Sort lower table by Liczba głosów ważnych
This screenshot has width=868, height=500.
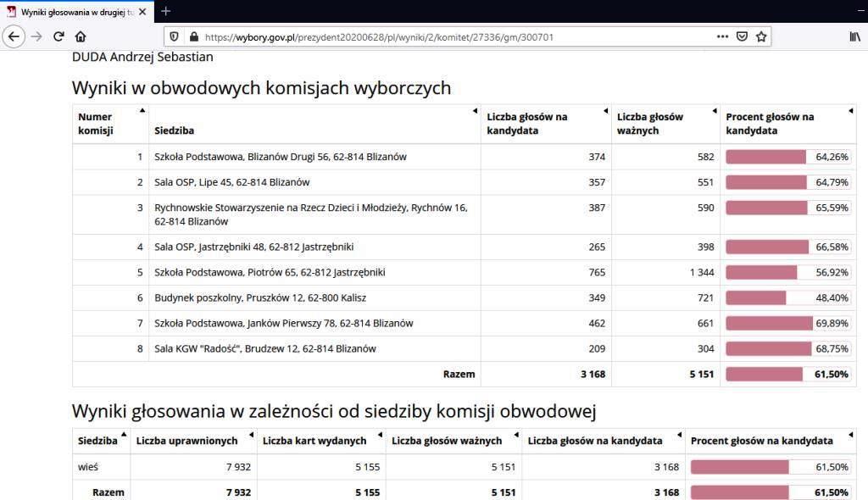[x=516, y=435]
